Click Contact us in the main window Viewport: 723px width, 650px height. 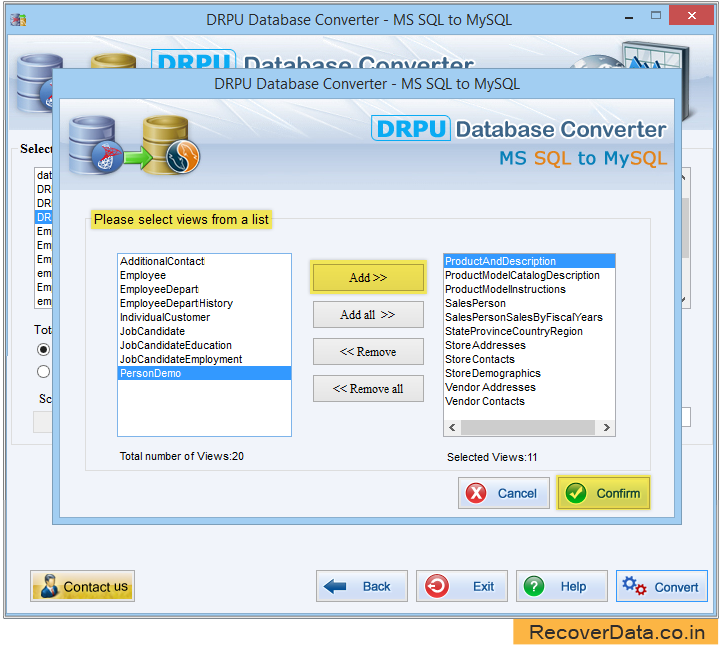pos(83,586)
